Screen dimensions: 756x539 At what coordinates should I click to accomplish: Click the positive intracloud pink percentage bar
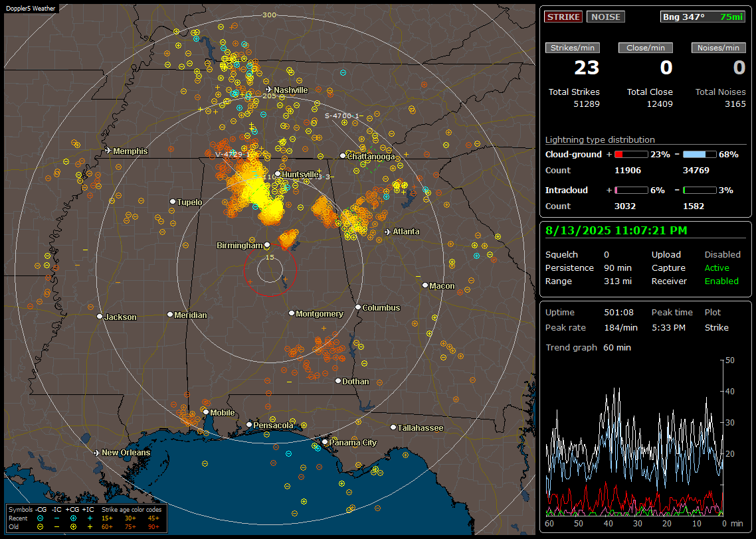point(631,191)
